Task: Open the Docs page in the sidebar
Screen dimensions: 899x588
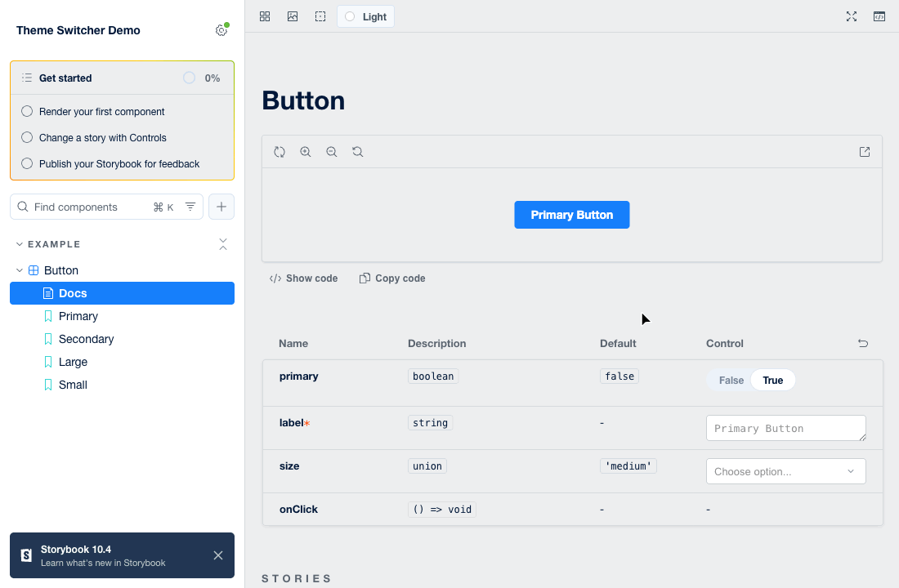Action: tap(122, 293)
